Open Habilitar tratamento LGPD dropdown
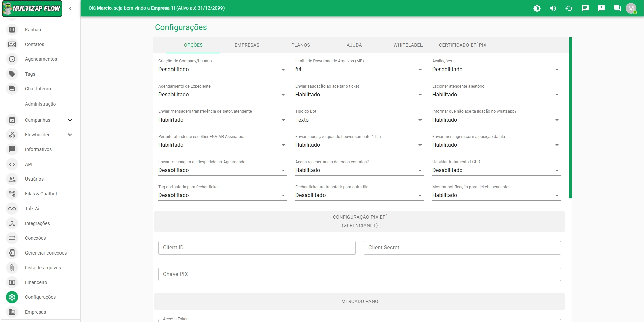 coord(496,170)
